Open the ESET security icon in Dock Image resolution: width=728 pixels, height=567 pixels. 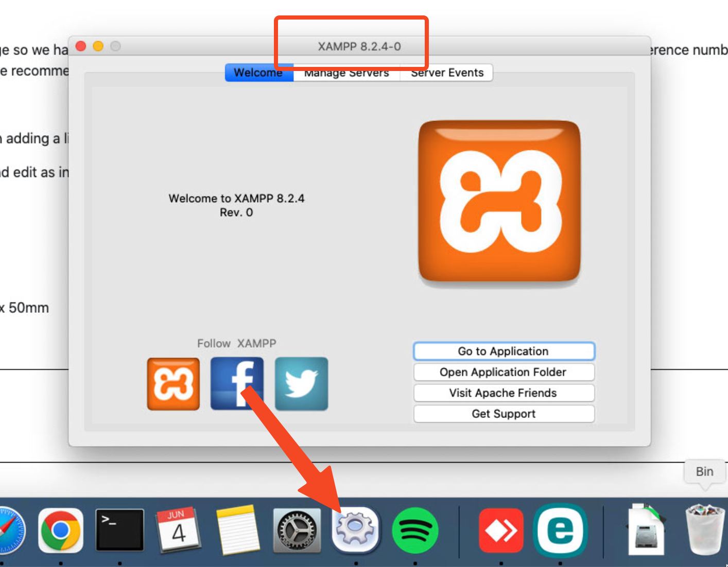pyautogui.click(x=560, y=530)
